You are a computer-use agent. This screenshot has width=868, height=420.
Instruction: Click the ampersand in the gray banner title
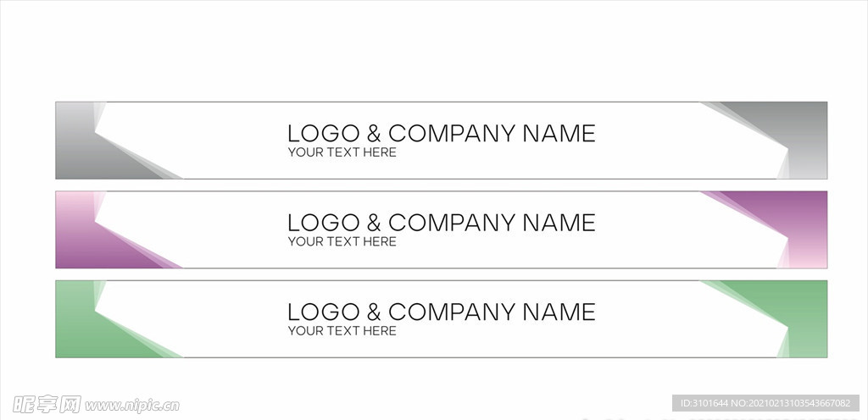pos(374,133)
